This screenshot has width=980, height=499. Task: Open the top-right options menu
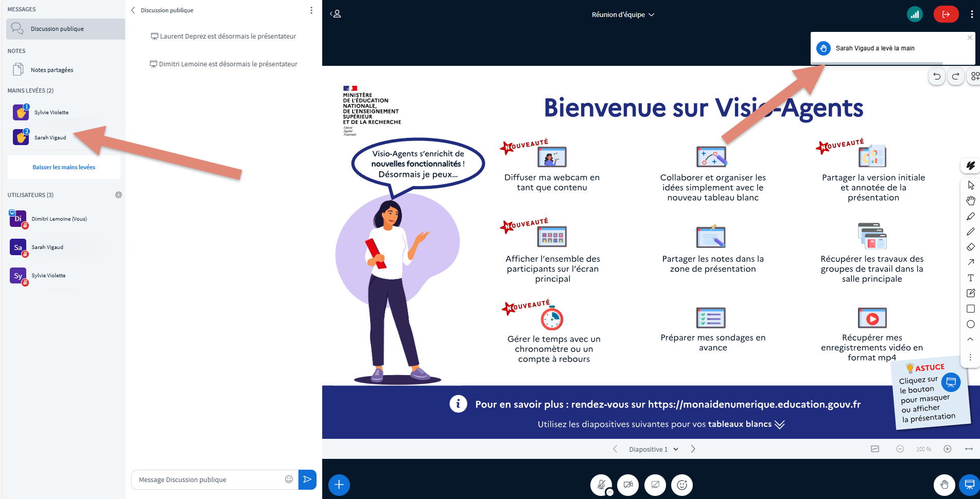(x=972, y=14)
